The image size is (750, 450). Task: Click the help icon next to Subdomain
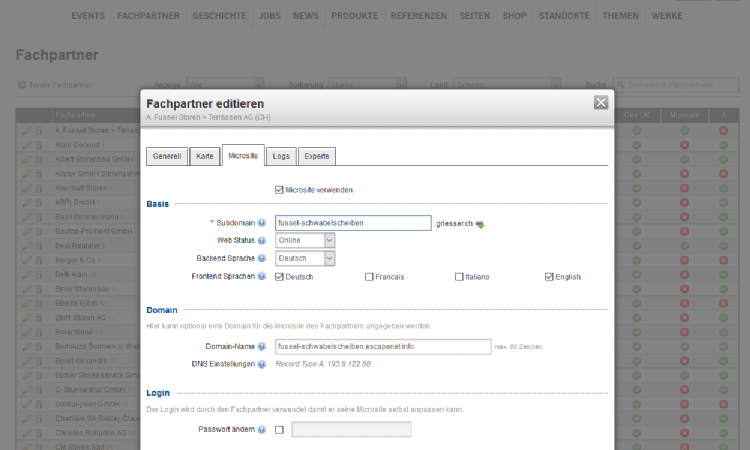pos(261,223)
